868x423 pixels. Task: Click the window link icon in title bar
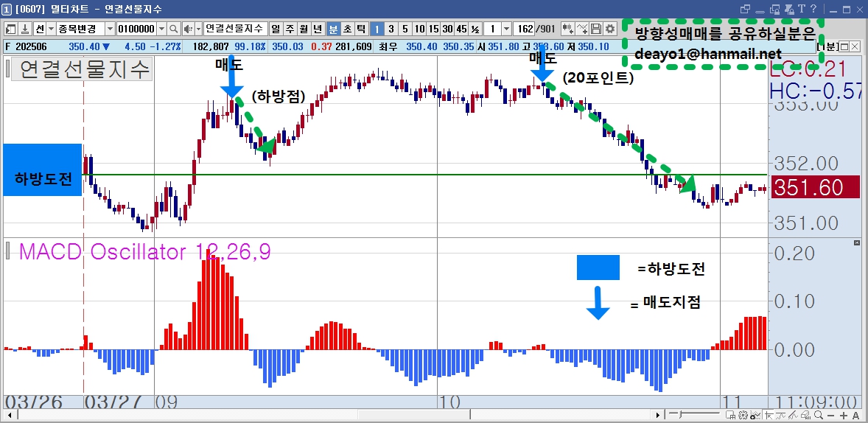745,9
